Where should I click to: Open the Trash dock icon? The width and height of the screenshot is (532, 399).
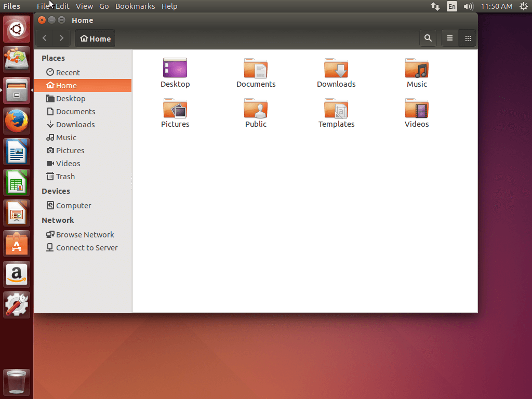pos(17,382)
